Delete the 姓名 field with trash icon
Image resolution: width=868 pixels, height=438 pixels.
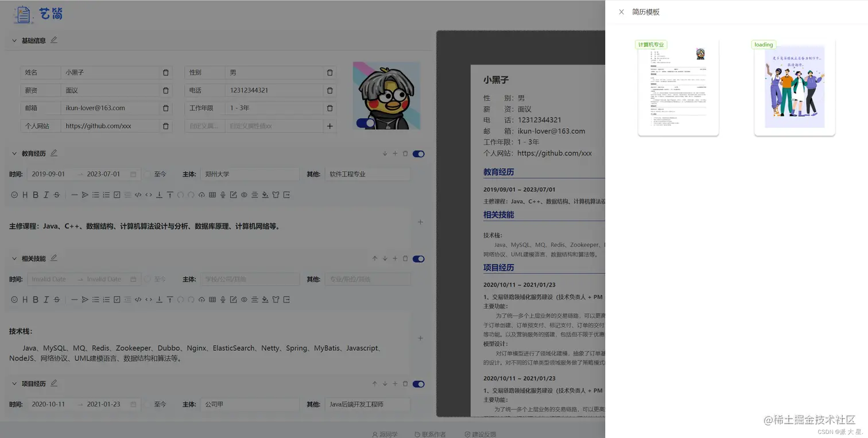[166, 72]
